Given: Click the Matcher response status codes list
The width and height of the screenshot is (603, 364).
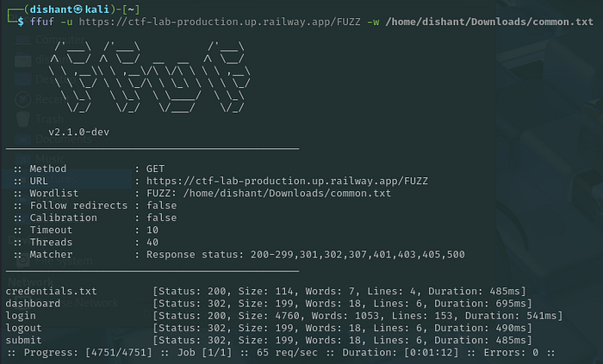Looking at the screenshot, I should click(357, 255).
